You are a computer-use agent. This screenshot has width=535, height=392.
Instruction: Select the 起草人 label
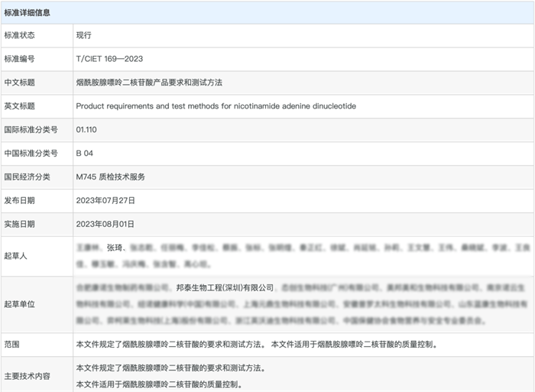16,256
